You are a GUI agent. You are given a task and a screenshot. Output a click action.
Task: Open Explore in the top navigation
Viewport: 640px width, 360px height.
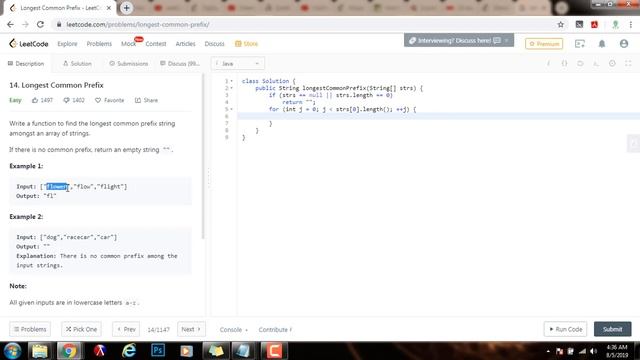(67, 44)
